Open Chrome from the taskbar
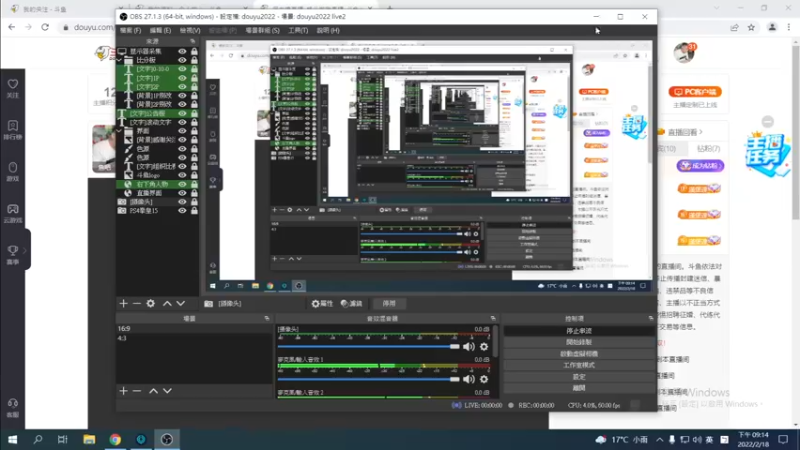Viewport: 800px width, 450px height. click(x=115, y=439)
